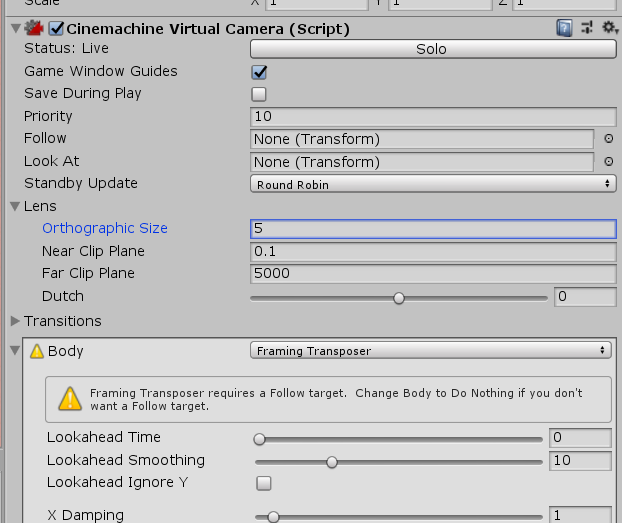Click the Follow field object picker circle
This screenshot has width=622, height=523.
[x=609, y=139]
